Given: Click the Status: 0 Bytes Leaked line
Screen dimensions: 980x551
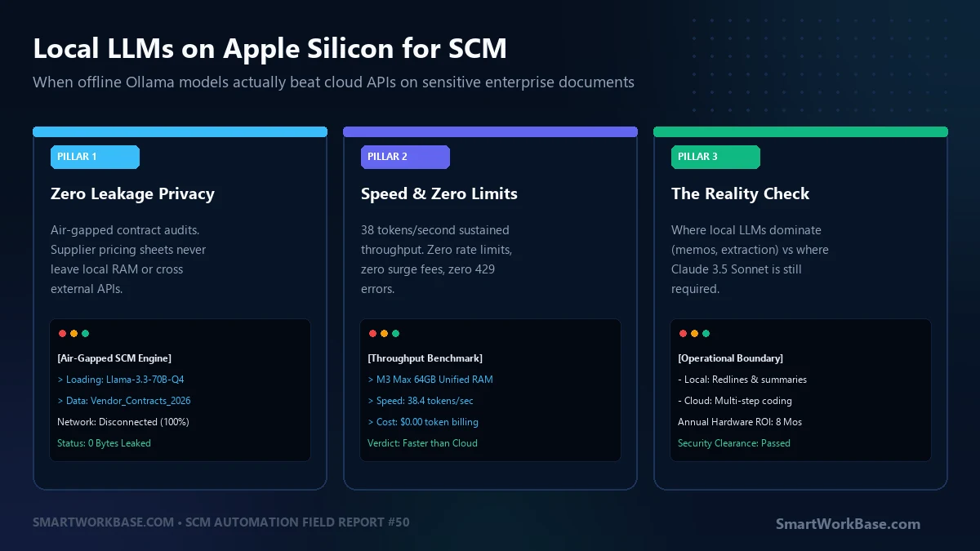Looking at the screenshot, I should (104, 443).
